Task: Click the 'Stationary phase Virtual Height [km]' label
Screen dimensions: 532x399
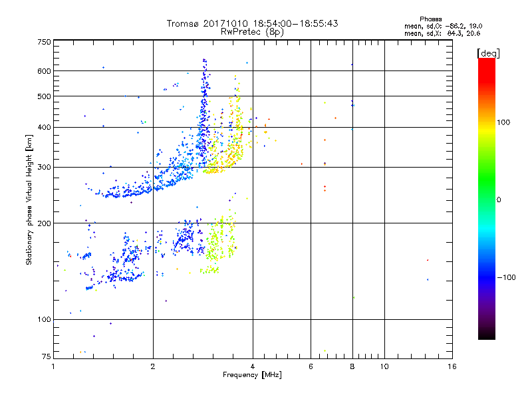Action: 29,200
